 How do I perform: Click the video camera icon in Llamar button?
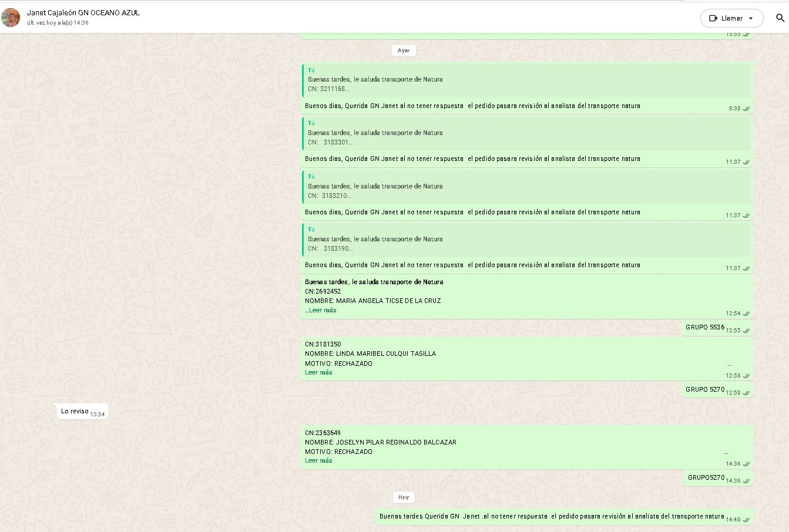pos(713,18)
